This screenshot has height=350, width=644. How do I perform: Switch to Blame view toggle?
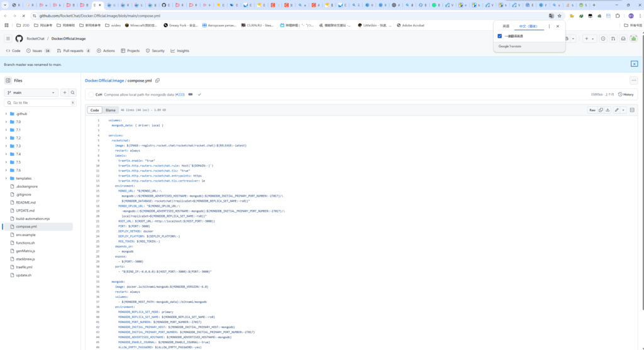tap(111, 110)
